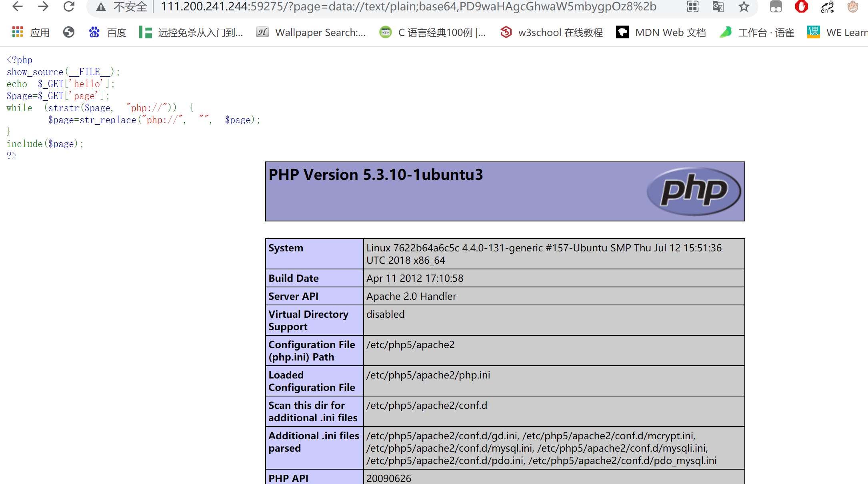The width and height of the screenshot is (868, 484).
Task: Open the C 语言经典100例 bookmark
Action: [x=432, y=32]
